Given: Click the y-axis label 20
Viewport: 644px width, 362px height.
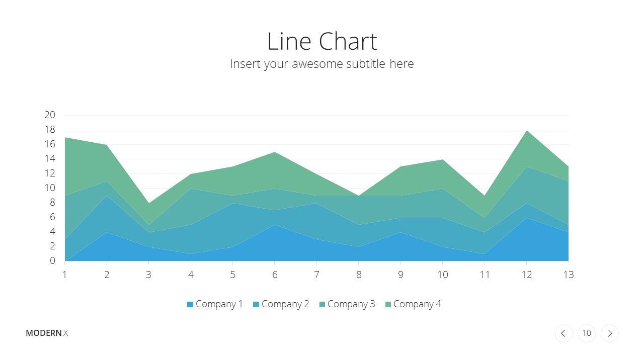Looking at the screenshot, I should pos(50,115).
